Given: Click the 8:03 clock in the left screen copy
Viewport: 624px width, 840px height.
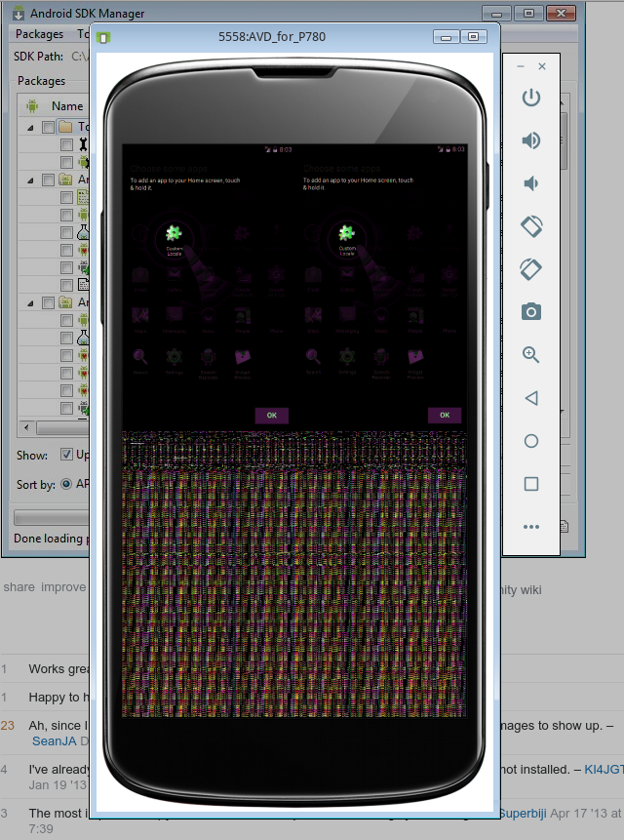Looking at the screenshot, I should pos(286,149).
